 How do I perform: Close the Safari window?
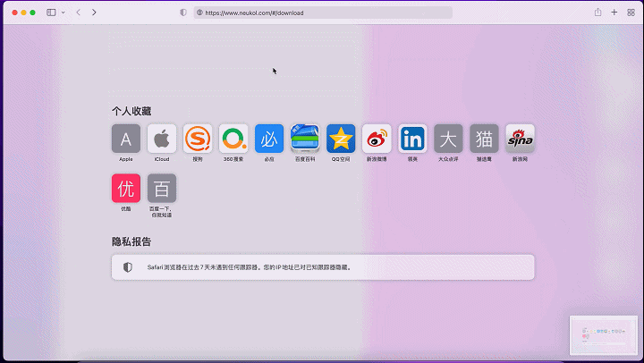15,13
